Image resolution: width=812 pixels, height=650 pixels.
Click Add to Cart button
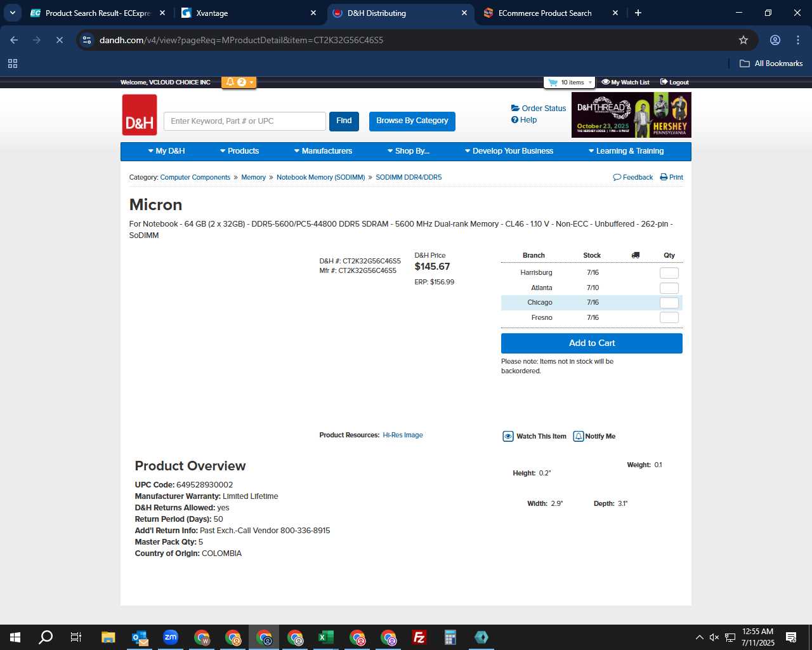coord(592,343)
